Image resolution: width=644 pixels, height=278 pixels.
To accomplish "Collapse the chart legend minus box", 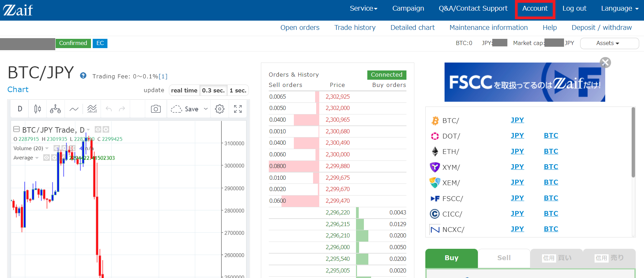I will coord(16,129).
